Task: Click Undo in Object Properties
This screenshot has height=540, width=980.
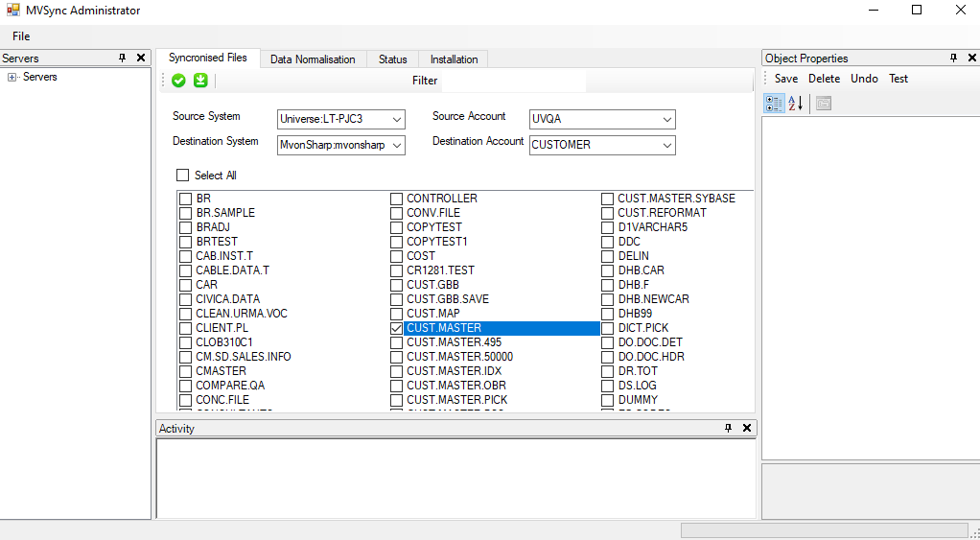Action: tap(864, 79)
